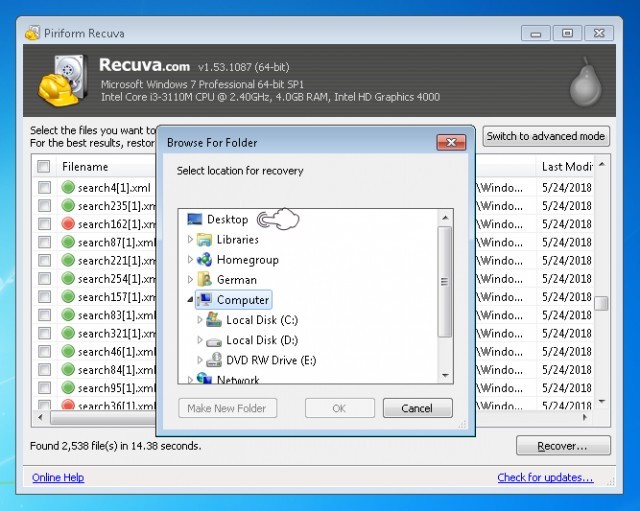Screen dimensions: 640x511
Task: Click green status dot of search83[1].xml
Action: click(68, 315)
